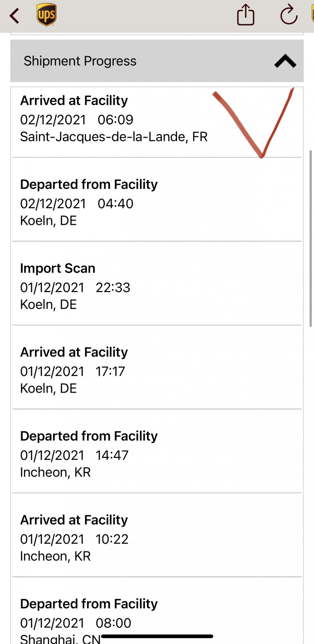This screenshot has height=644, width=314.
Task: Open the share sheet icon
Action: pos(246,15)
